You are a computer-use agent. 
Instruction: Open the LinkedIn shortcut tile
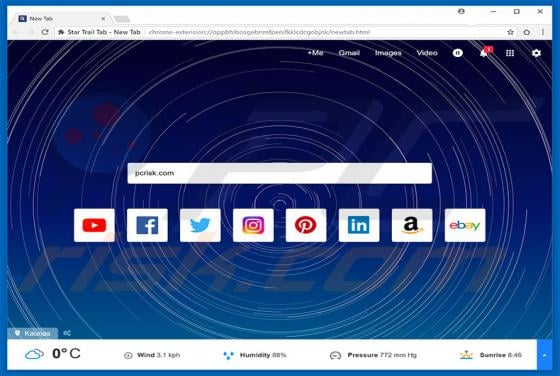click(359, 225)
